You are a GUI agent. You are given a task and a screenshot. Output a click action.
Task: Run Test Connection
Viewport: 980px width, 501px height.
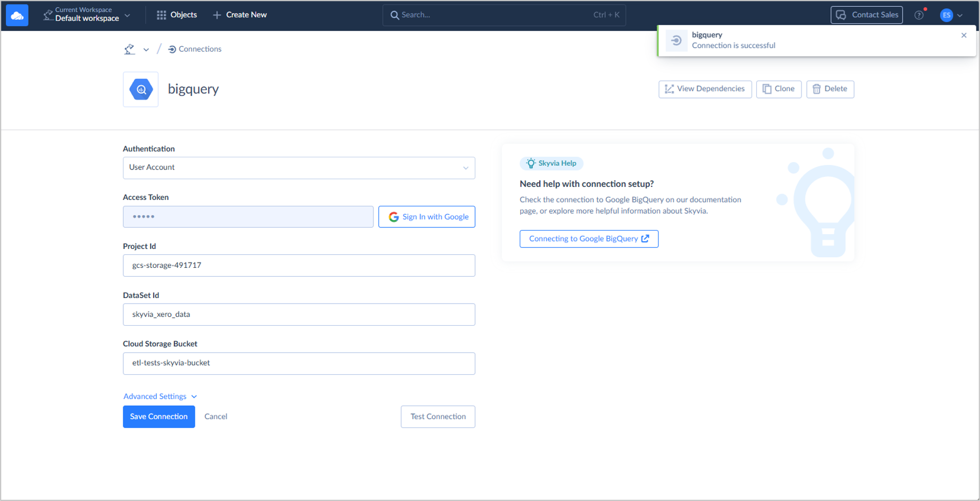438,416
